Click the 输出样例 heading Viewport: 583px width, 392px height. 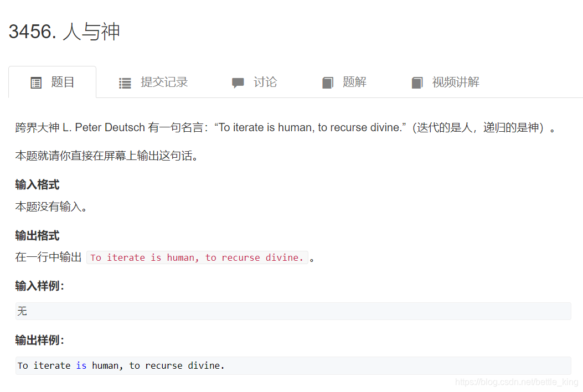(x=40, y=340)
